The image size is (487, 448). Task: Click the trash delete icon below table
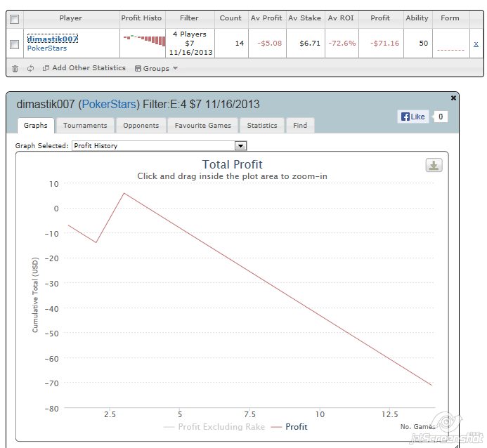[15, 69]
